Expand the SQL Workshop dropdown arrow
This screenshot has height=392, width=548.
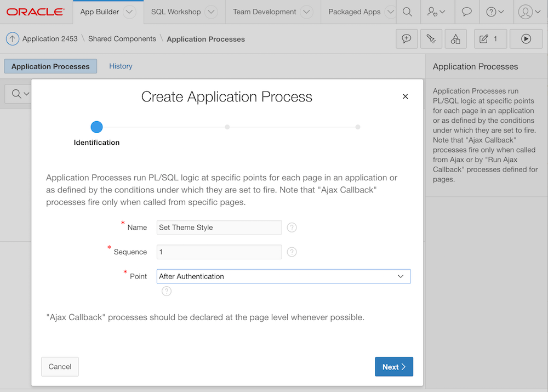coord(211,12)
